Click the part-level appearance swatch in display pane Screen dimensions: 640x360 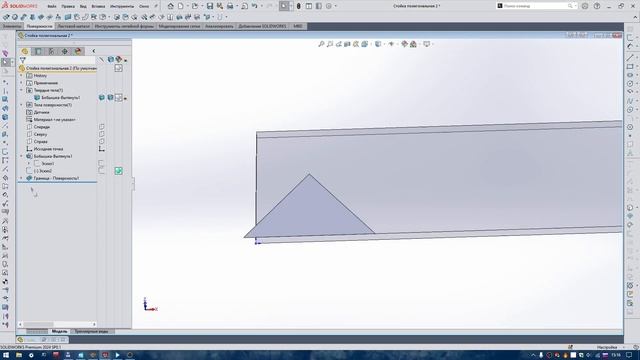pos(118,68)
